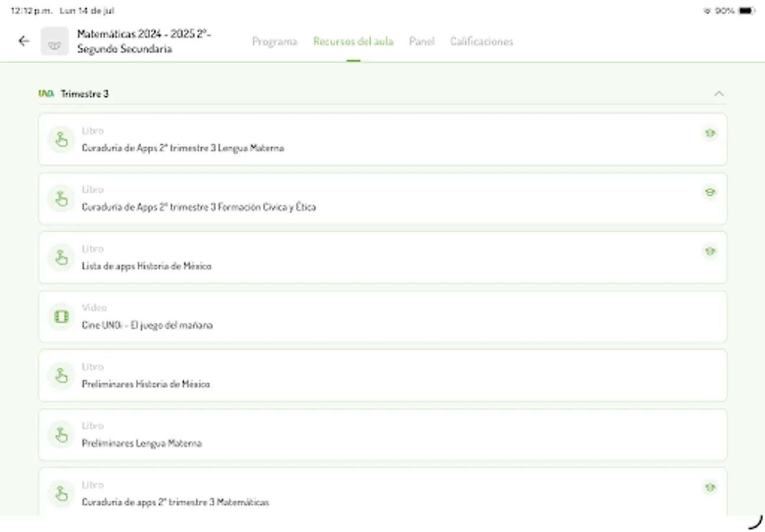Image resolution: width=765 pixels, height=532 pixels.
Task: Toggle visibility on Formación Cívica y Ética resource
Action: coord(709,192)
